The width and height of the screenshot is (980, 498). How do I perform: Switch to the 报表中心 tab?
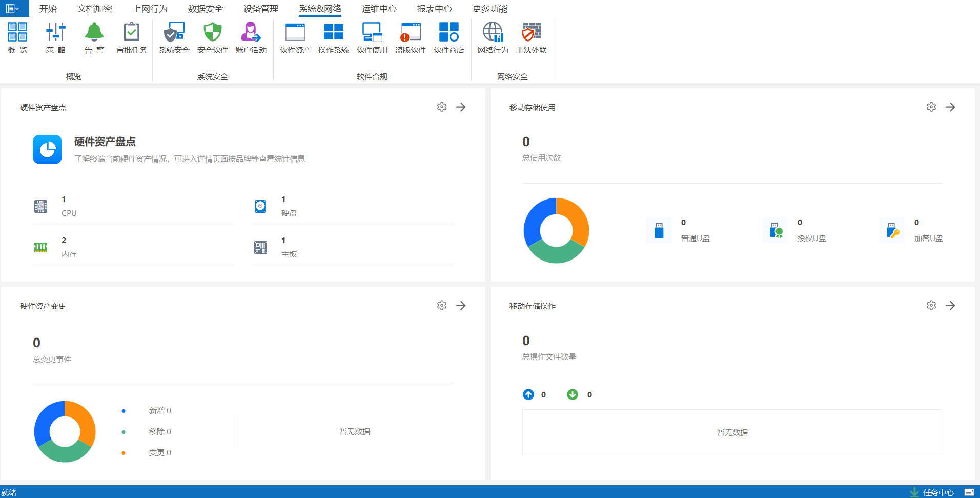pos(434,9)
